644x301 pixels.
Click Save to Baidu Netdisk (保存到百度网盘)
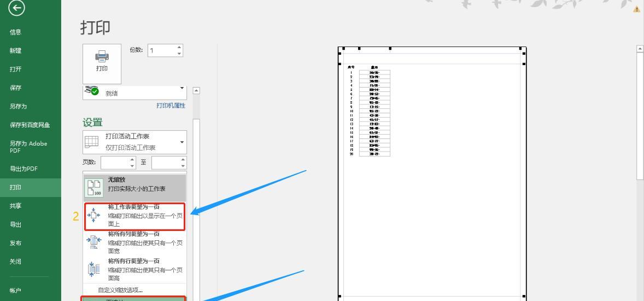31,125
